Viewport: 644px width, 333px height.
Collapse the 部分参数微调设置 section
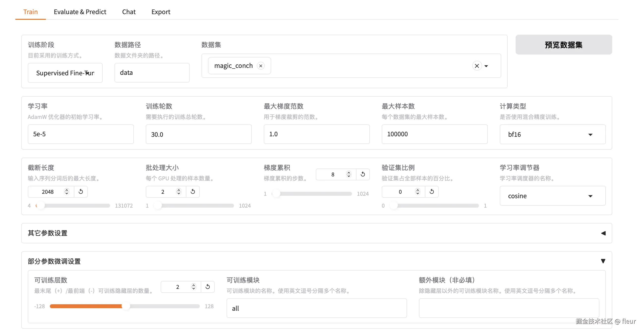point(604,261)
